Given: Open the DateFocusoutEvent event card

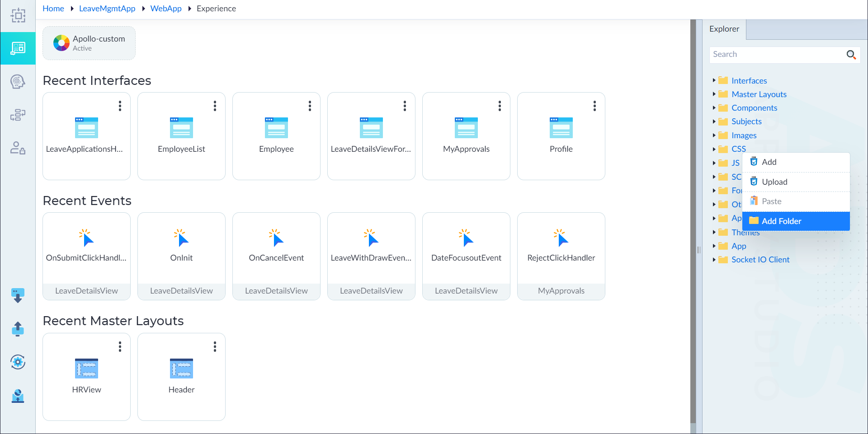Looking at the screenshot, I should [466, 256].
